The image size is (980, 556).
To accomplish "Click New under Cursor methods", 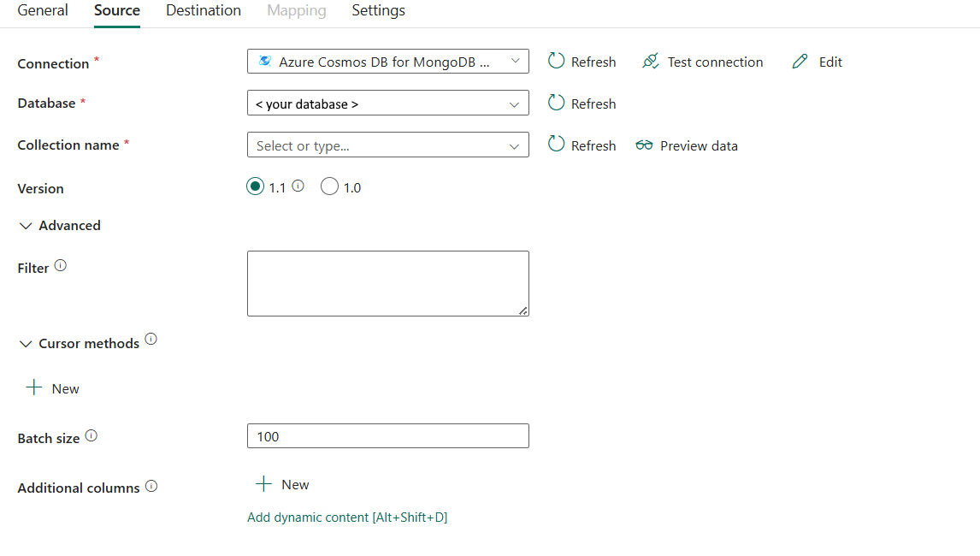I will [51, 387].
